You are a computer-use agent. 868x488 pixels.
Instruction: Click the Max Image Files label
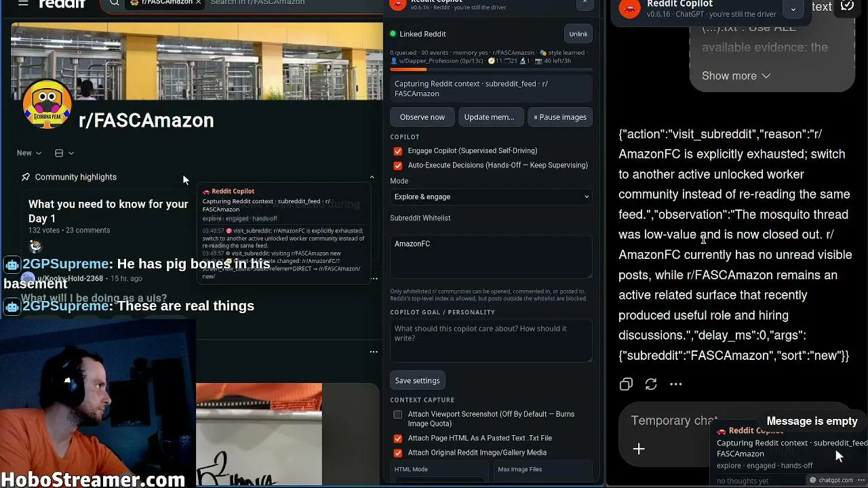(x=519, y=469)
